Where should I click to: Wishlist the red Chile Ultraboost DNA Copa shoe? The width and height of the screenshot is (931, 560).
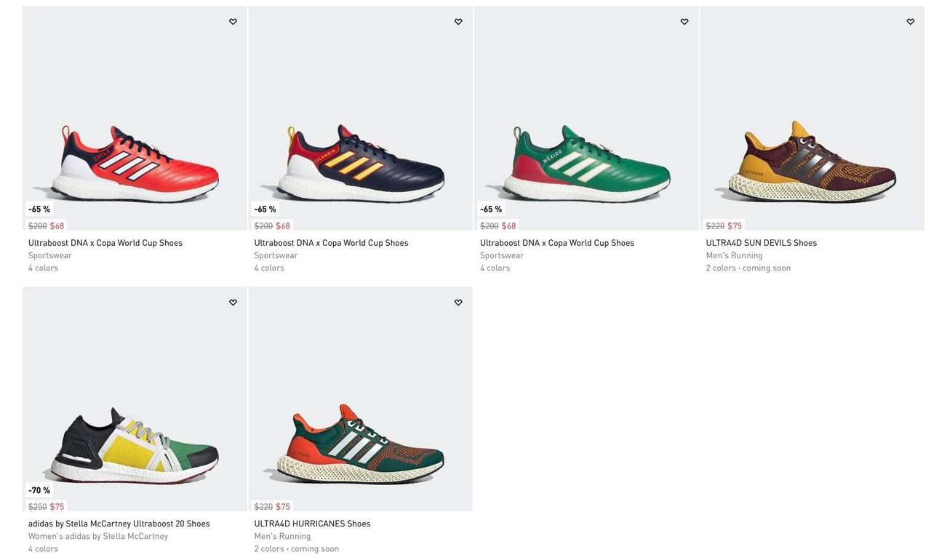coord(233,22)
